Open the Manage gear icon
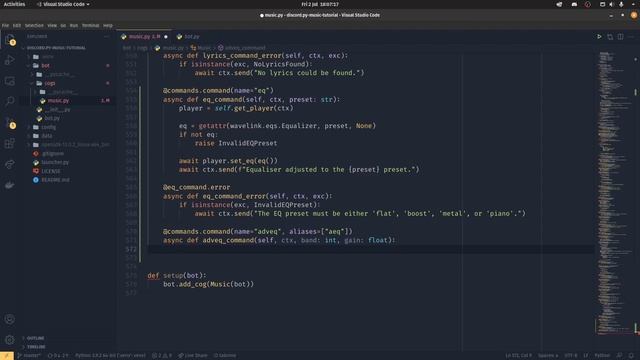 click(10, 340)
